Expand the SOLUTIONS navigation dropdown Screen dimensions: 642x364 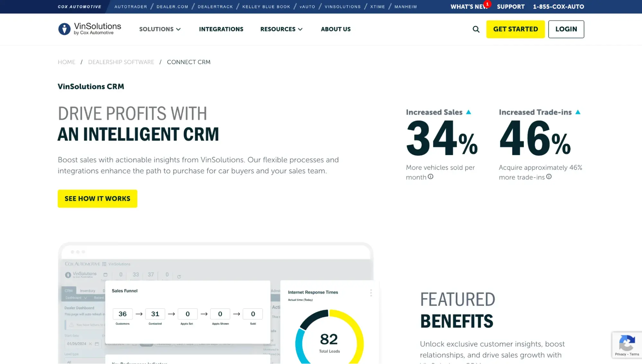160,29
